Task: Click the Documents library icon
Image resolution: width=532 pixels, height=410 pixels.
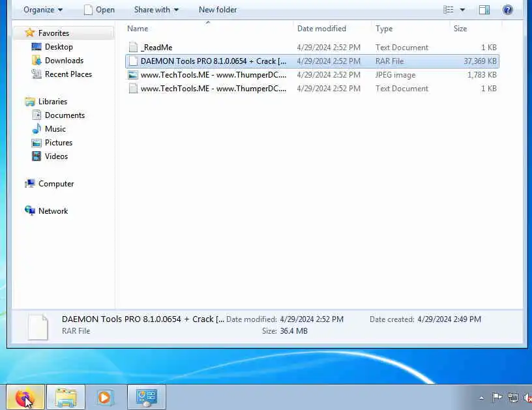Action: click(37, 115)
